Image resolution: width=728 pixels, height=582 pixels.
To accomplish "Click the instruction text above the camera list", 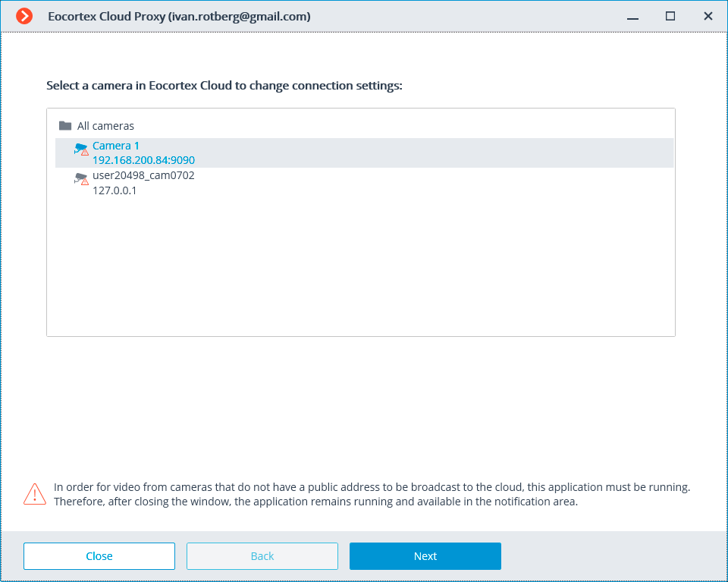I will (x=224, y=85).
